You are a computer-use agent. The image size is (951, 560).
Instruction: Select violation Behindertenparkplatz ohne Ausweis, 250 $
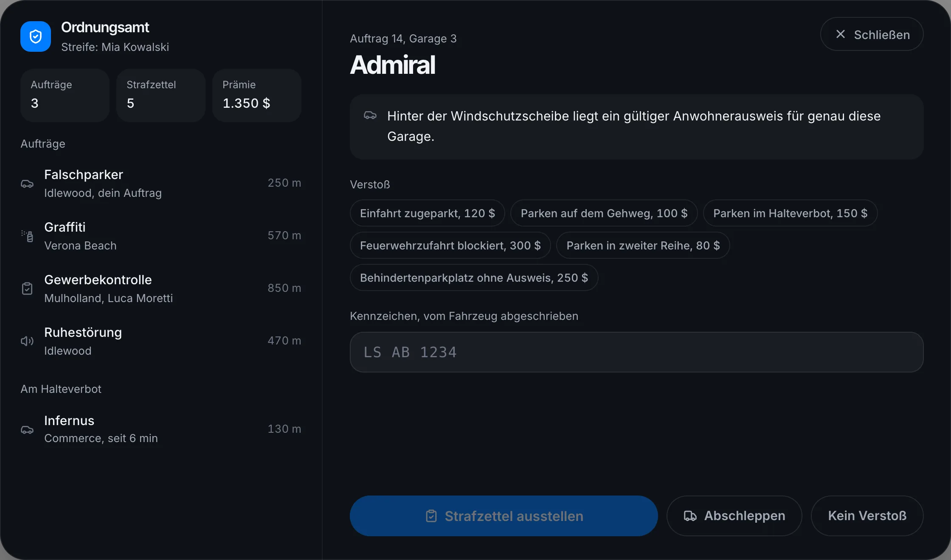474,277
